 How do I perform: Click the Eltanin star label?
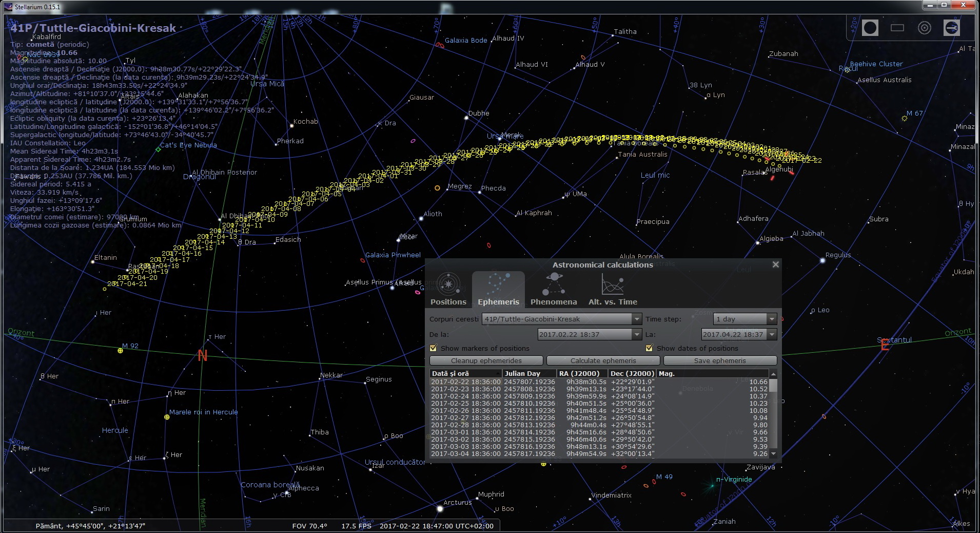coord(106,258)
